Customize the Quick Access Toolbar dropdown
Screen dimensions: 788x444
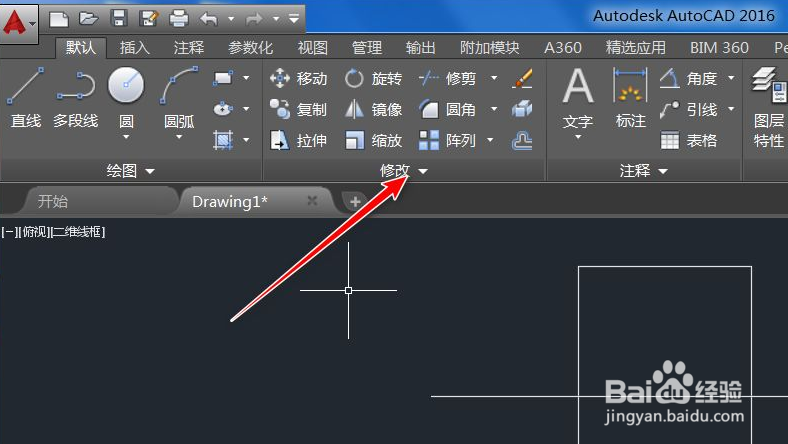(294, 20)
